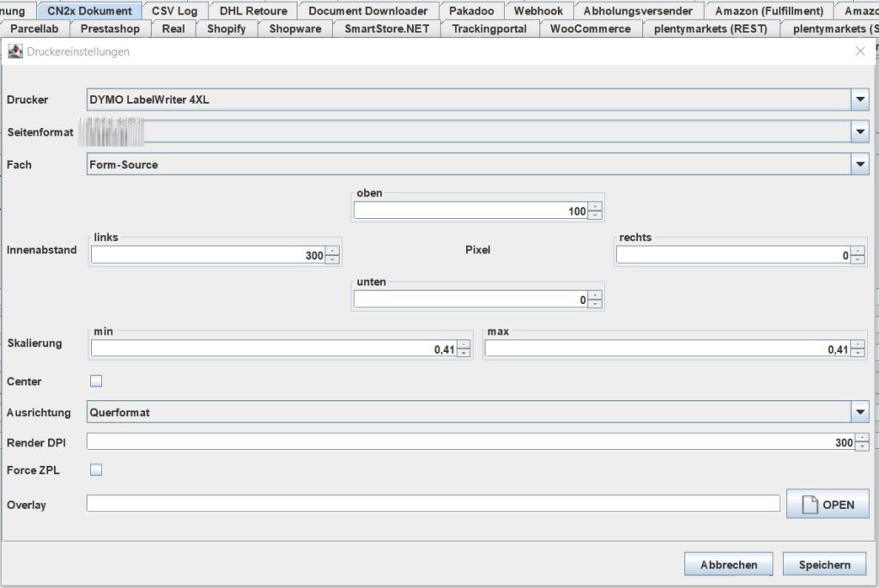Decrease the Skalierung max value
Viewport: 879px width, 588px height.
click(858, 353)
